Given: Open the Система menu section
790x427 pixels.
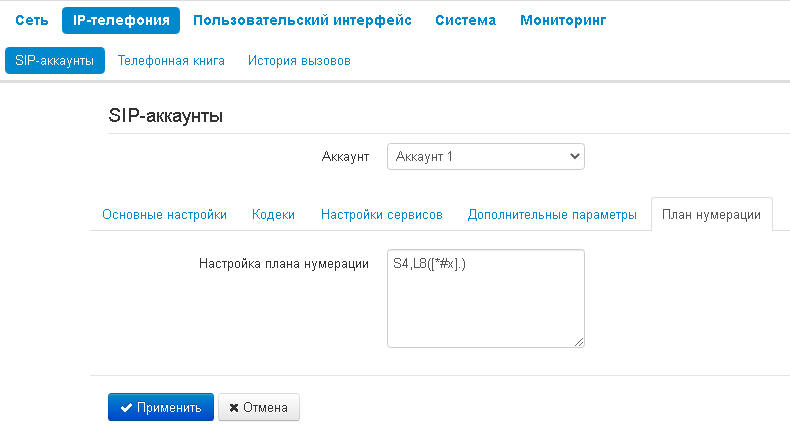Looking at the screenshot, I should pos(466,20).
